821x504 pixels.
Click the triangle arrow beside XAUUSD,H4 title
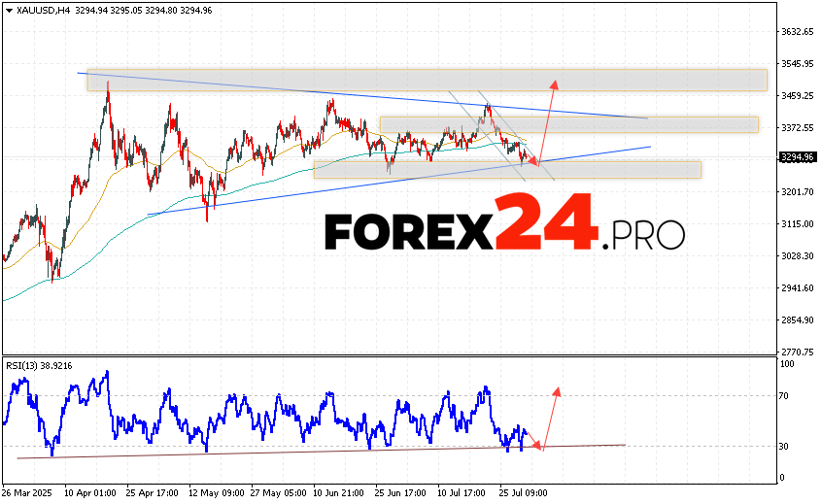[x=8, y=11]
